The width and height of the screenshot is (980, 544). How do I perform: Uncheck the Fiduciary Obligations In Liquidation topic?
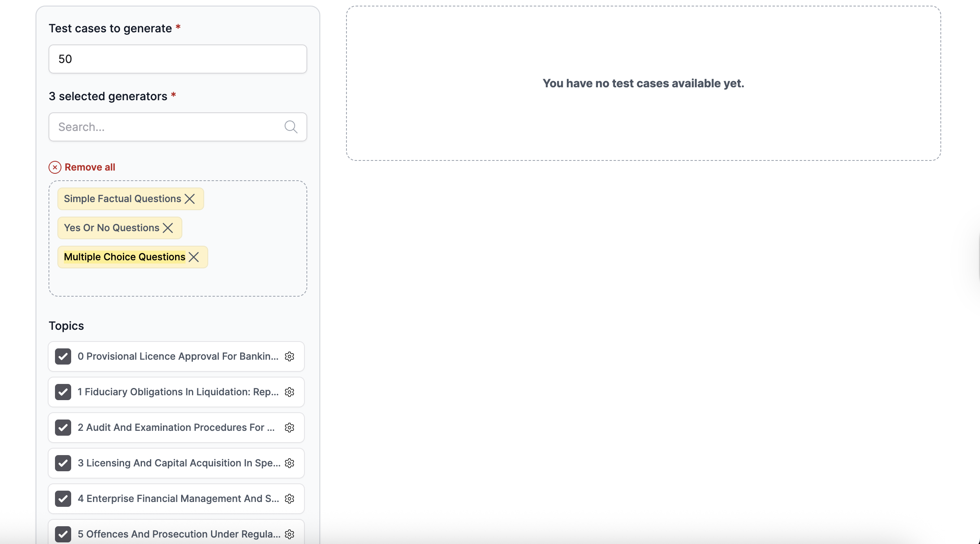63,392
